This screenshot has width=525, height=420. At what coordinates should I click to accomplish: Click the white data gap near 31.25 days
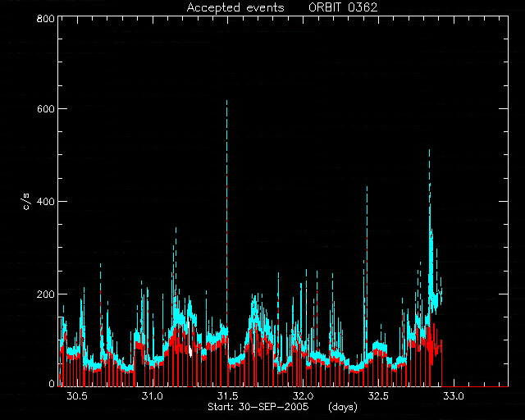(189, 339)
